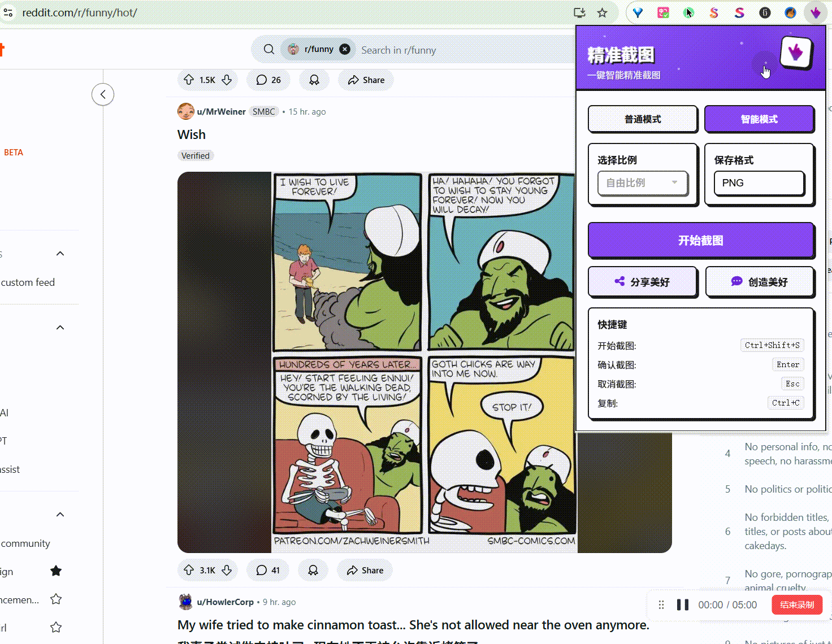The image size is (832, 644).
Task: Open the orange avatar browser extension
Action: (790, 12)
